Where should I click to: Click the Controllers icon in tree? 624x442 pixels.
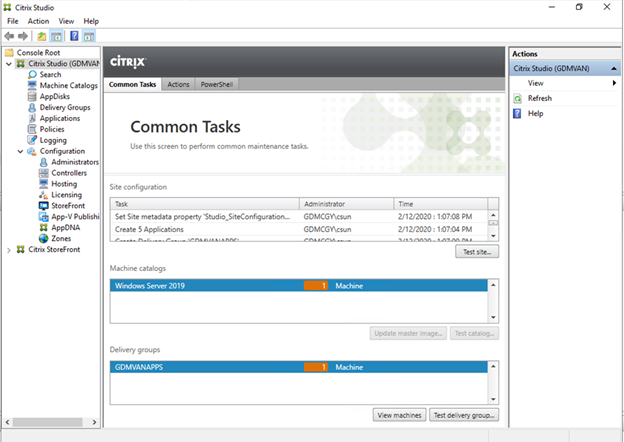tap(43, 173)
